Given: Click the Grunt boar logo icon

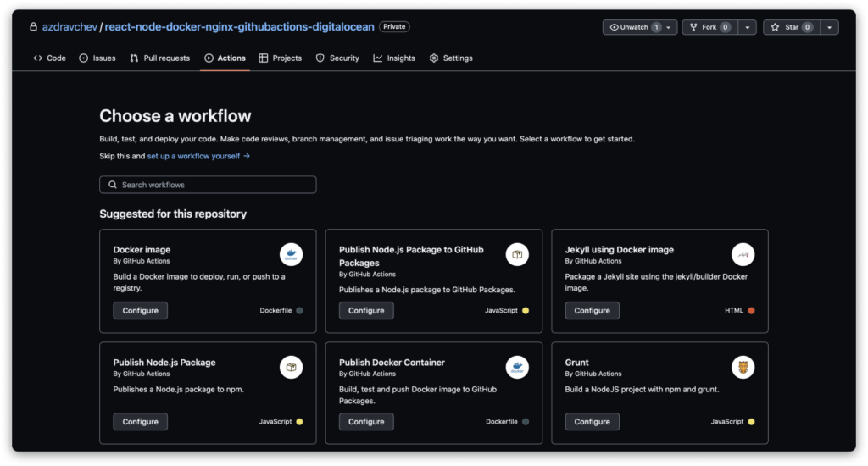Looking at the screenshot, I should (x=743, y=367).
